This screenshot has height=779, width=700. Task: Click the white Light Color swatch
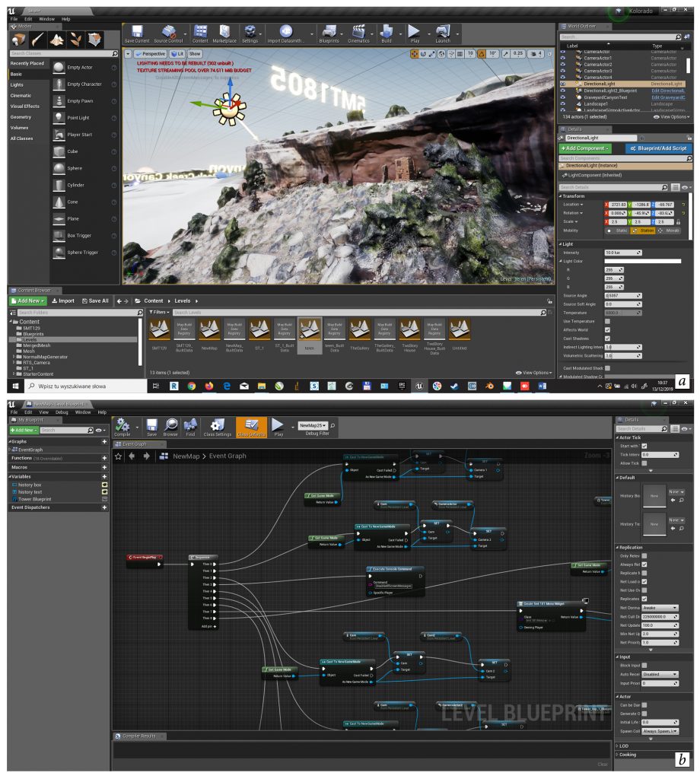[642, 261]
